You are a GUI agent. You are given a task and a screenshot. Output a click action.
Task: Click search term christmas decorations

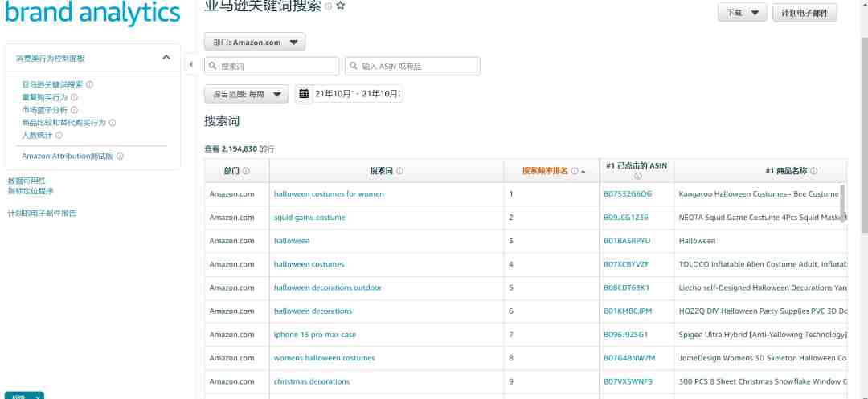click(x=312, y=381)
